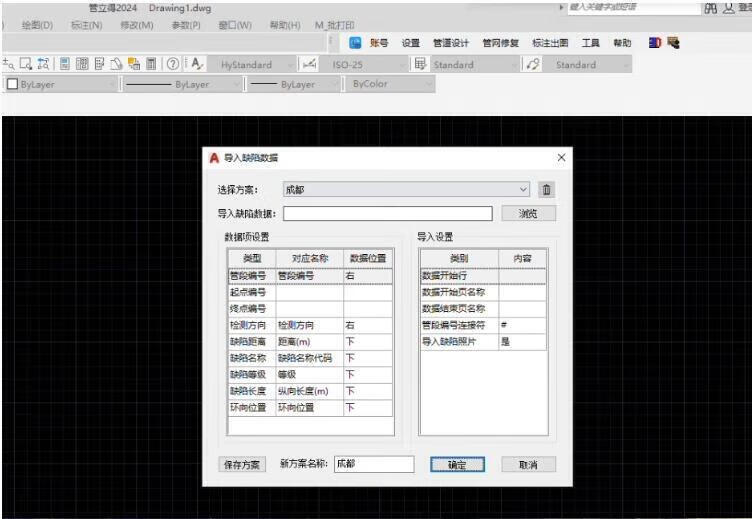The width and height of the screenshot is (753, 519).
Task: Click the trash icon to delete scheme
Action: 547,190
